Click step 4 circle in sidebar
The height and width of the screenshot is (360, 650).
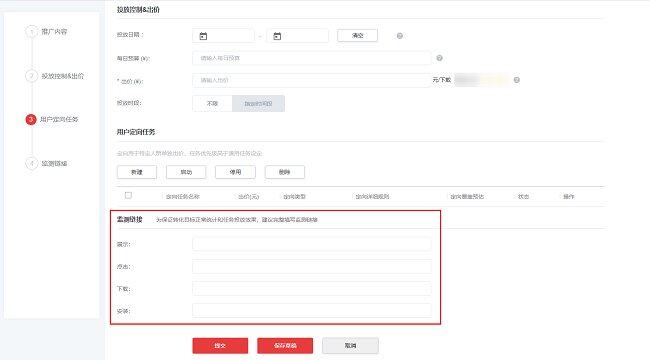pos(32,163)
